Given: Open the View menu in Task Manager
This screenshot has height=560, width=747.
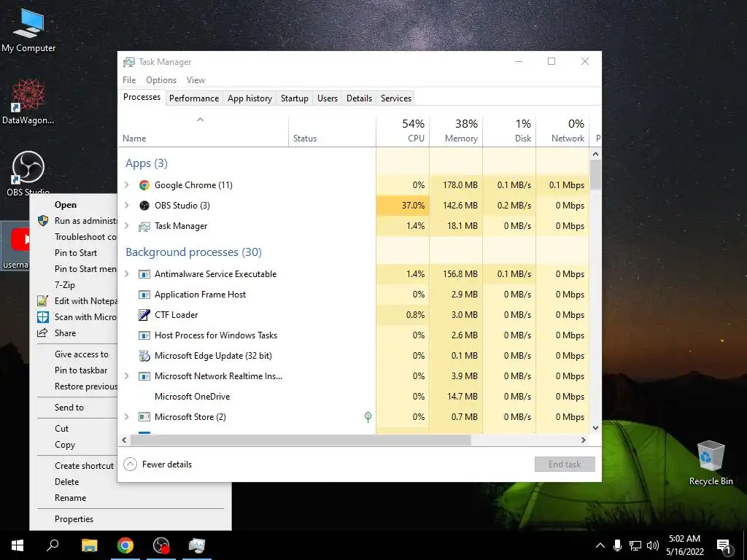Looking at the screenshot, I should tap(196, 80).
